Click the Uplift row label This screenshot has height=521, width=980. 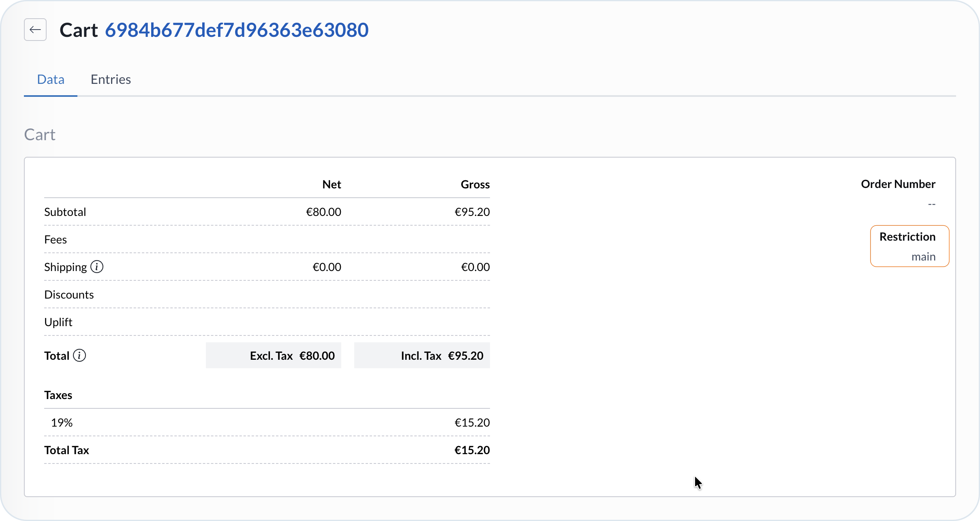click(58, 322)
